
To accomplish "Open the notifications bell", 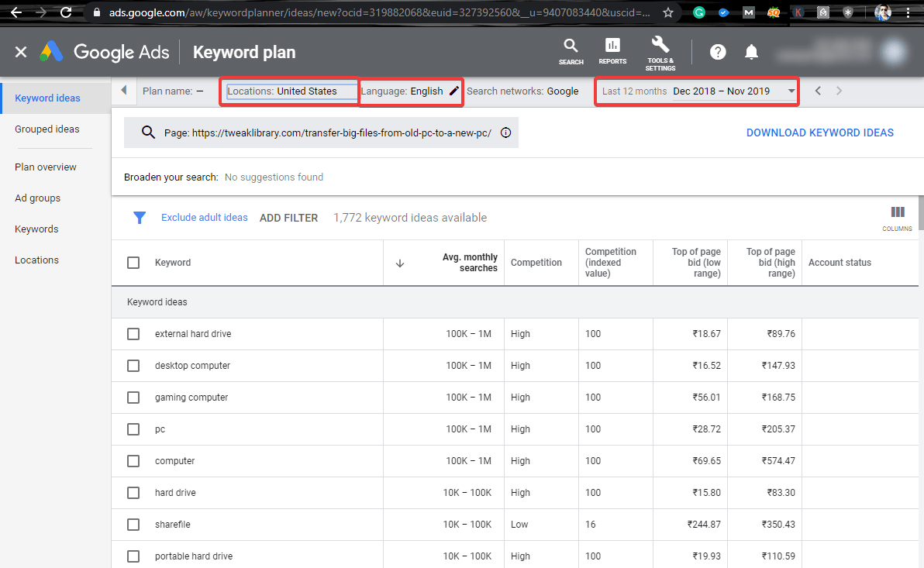I will (750, 52).
